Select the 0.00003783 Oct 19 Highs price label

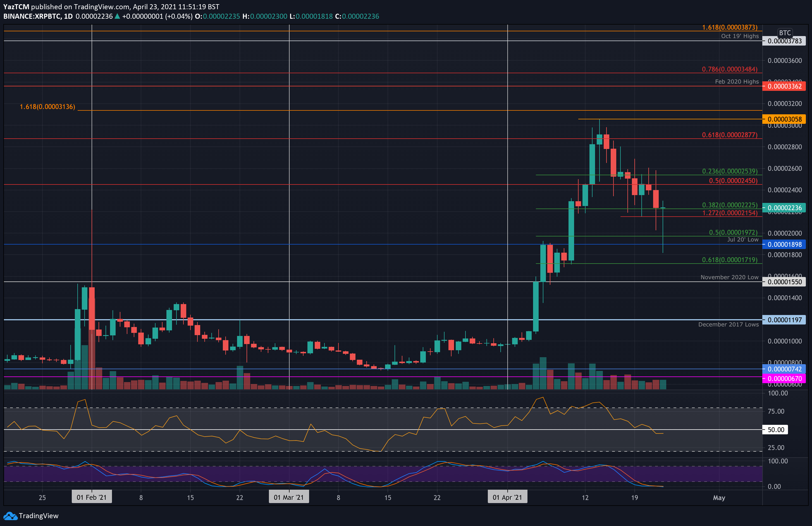tap(784, 41)
